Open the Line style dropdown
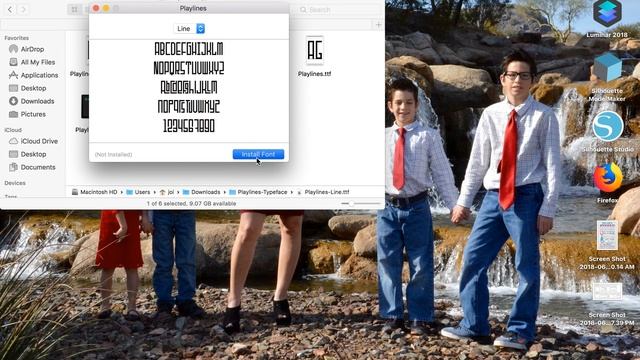Image resolution: width=640 pixels, height=360 pixels. click(189, 29)
